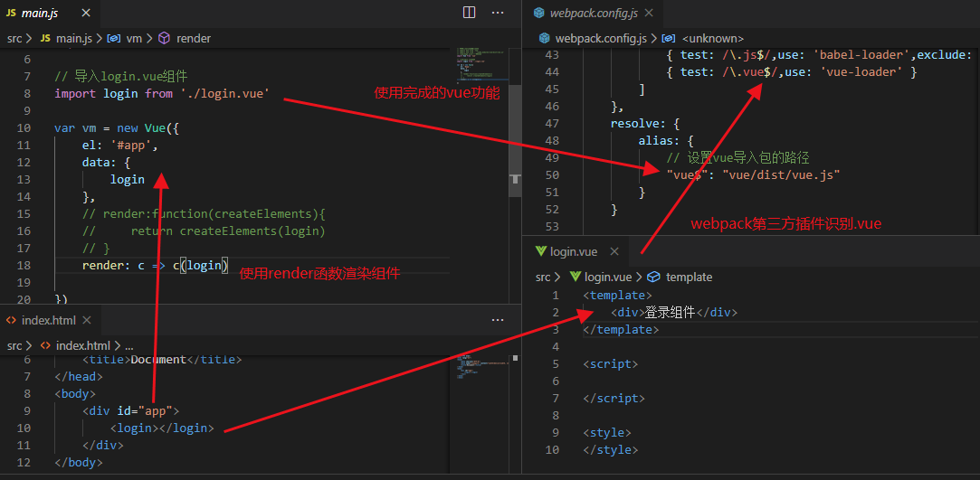Click the webpack.config.js breadcrumb segment

593,38
